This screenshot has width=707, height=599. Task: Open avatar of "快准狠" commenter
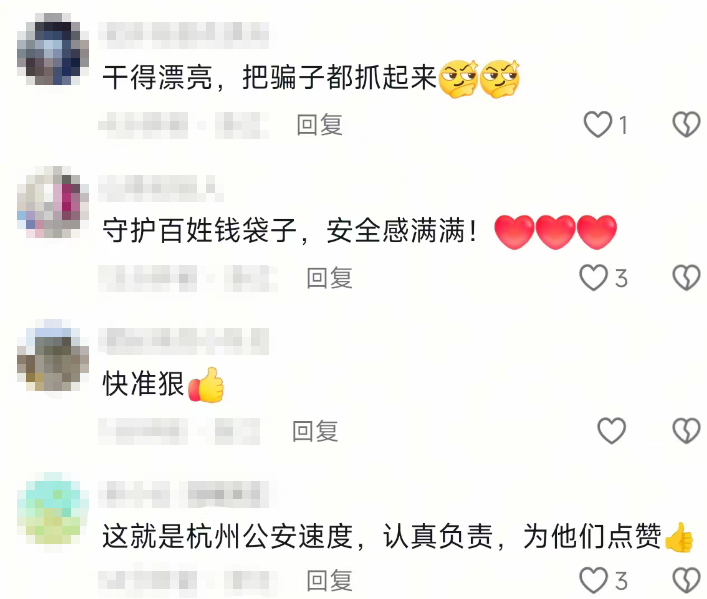[53, 355]
